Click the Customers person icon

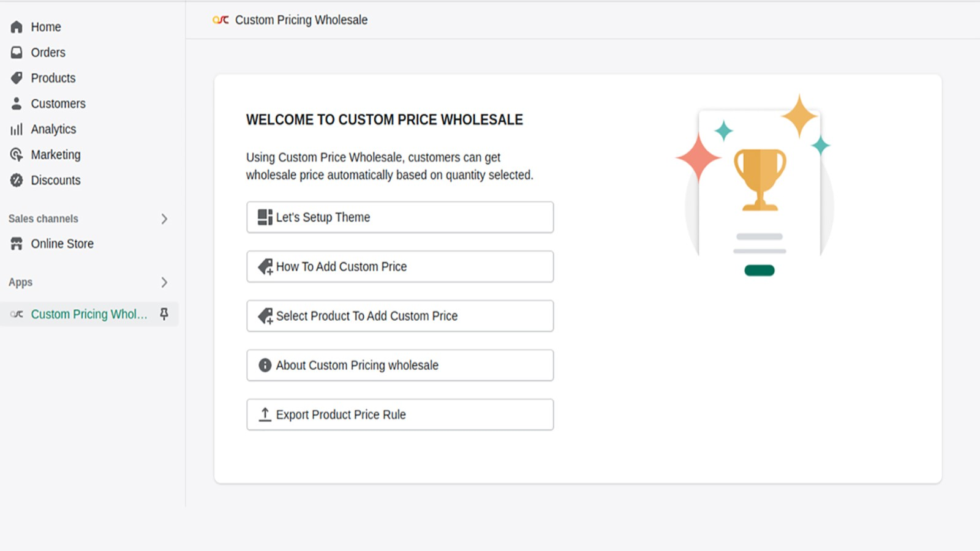tap(17, 103)
